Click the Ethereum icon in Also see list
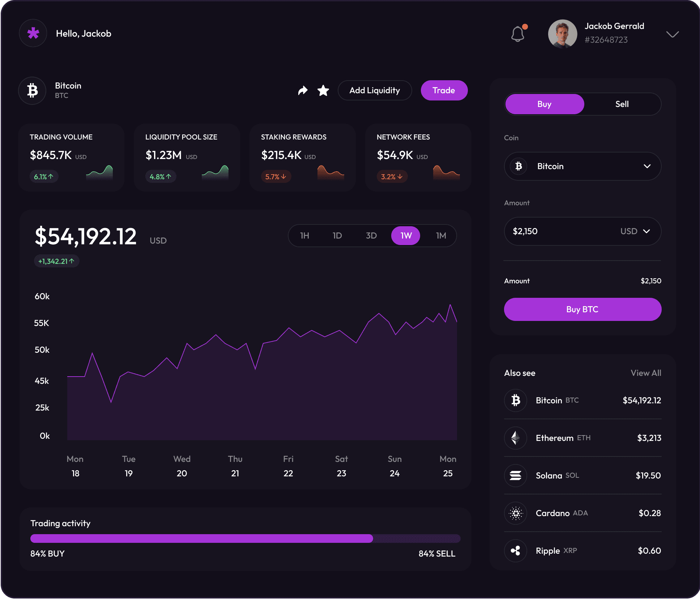Screen dimensions: 700x605 pyautogui.click(x=515, y=438)
